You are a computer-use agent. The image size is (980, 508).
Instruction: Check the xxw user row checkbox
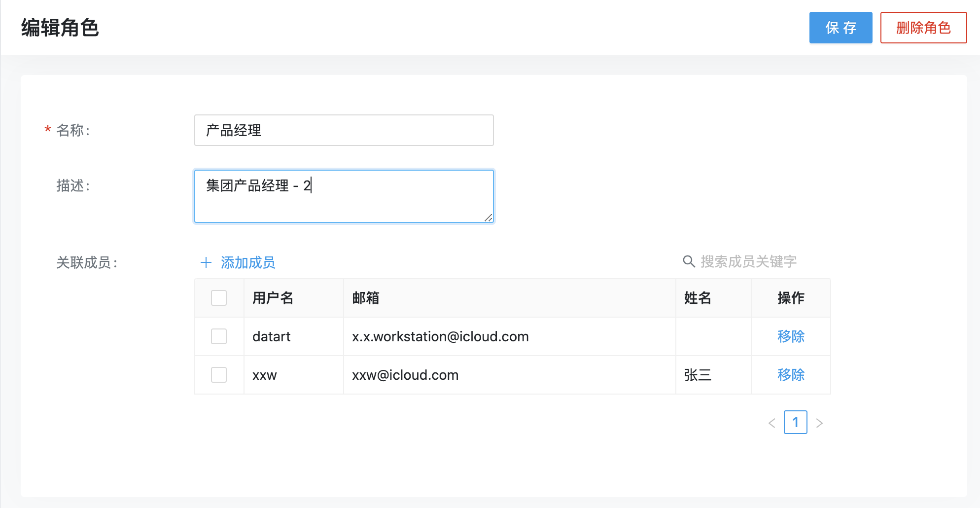point(219,375)
